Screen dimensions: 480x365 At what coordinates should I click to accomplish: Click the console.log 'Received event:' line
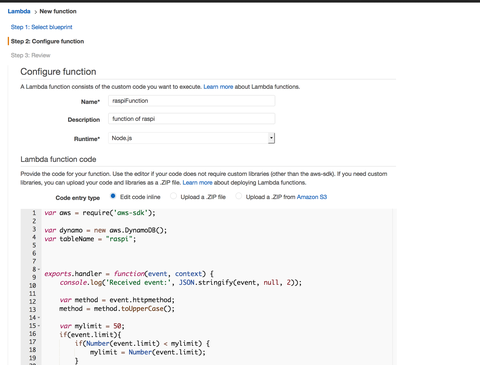click(180, 283)
